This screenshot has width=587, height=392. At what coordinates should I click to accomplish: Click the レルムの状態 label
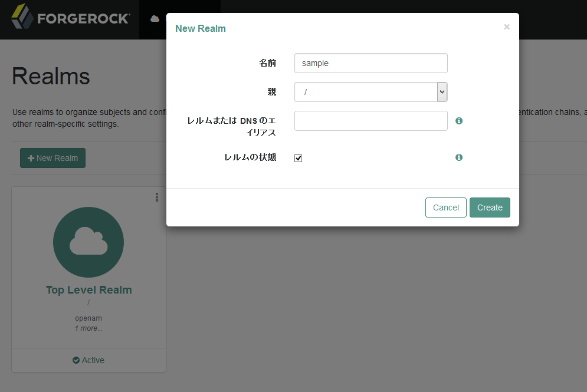pos(250,157)
